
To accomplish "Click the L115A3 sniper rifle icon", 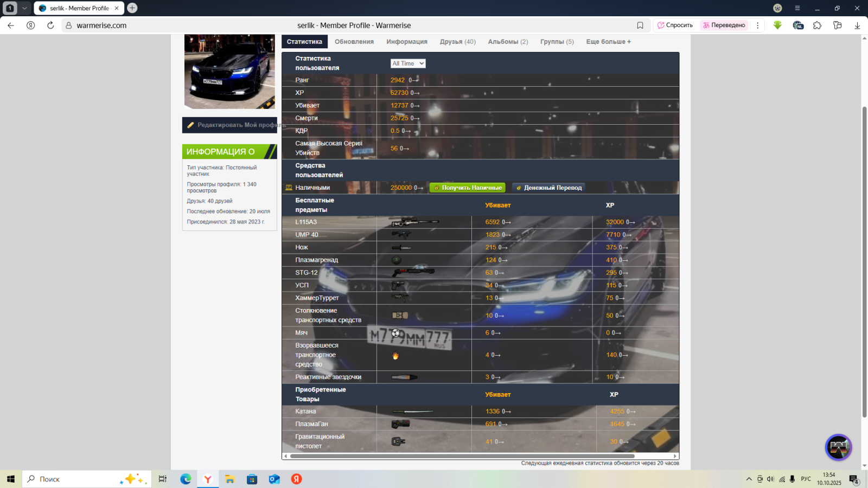I will point(415,222).
